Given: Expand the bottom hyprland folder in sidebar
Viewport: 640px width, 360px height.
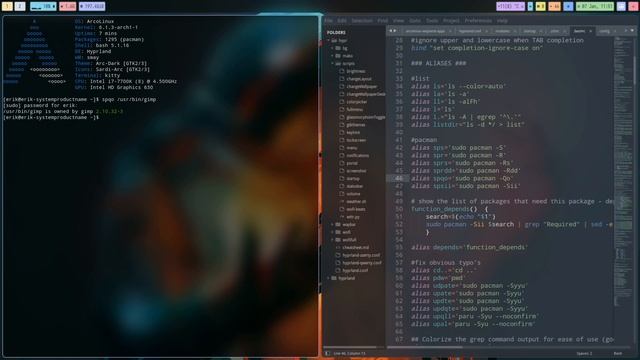Looking at the screenshot, I should click(329, 278).
